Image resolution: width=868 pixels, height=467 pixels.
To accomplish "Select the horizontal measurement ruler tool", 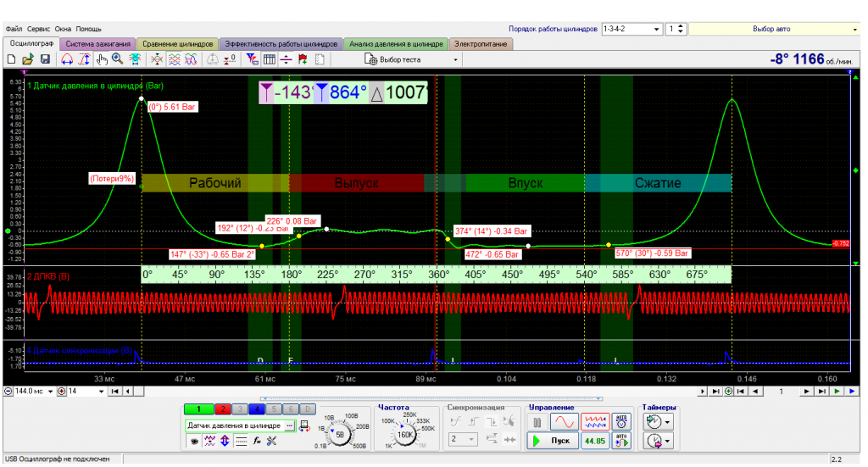I will click(x=67, y=59).
